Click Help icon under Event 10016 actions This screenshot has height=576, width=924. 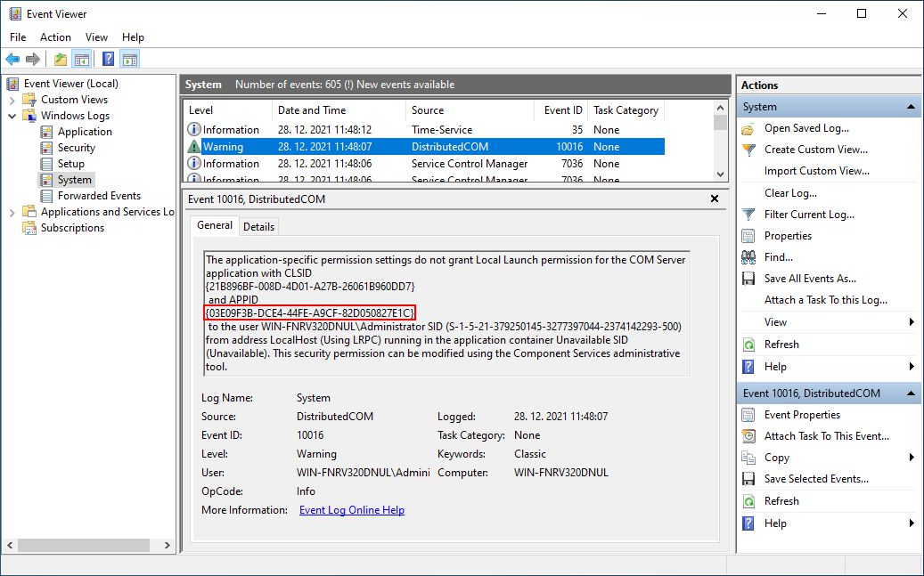(x=748, y=523)
